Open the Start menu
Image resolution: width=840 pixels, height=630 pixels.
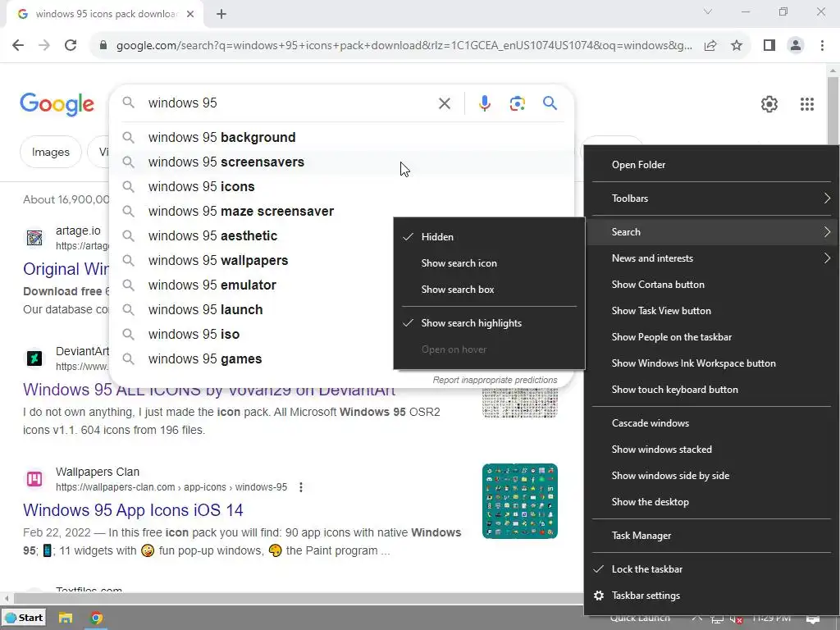24,618
